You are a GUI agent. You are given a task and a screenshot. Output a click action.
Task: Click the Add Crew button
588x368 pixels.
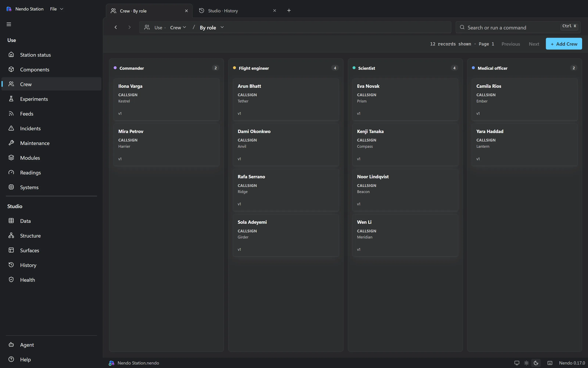tap(564, 44)
